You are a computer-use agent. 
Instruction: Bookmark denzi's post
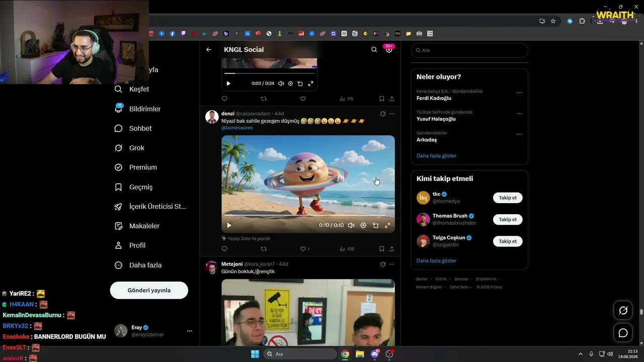[x=382, y=249]
